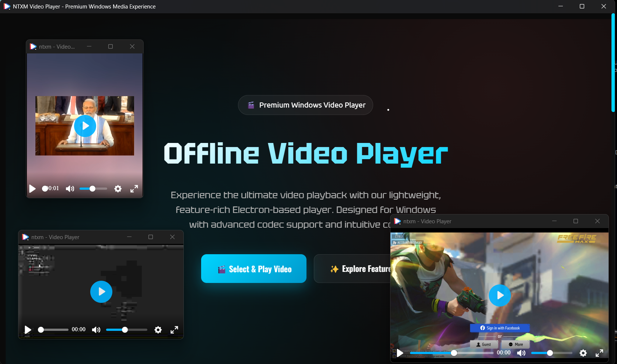The height and width of the screenshot is (364, 617).
Task: Toggle fullscreen in Free Fire player
Action: click(x=599, y=353)
